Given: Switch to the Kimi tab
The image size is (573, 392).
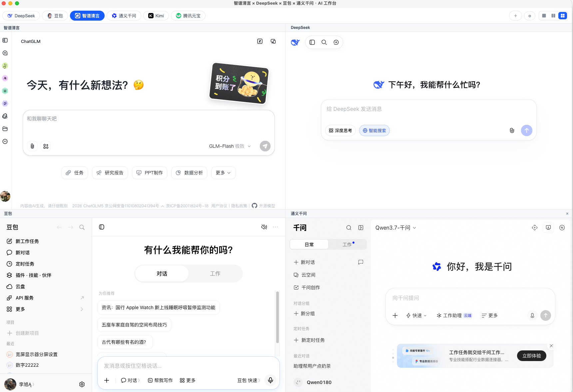Looking at the screenshot, I should pyautogui.click(x=156, y=16).
